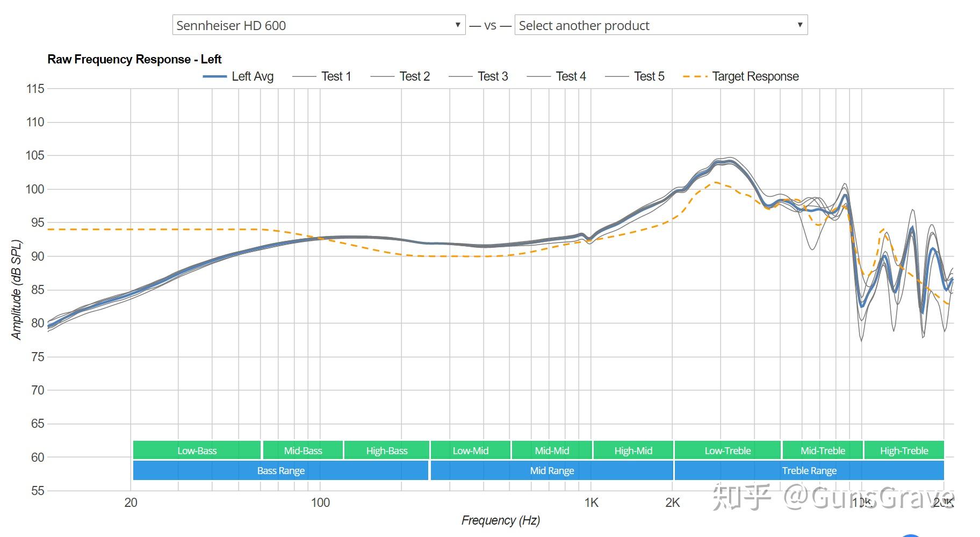Click the 75 amplitude axis value

point(38,357)
